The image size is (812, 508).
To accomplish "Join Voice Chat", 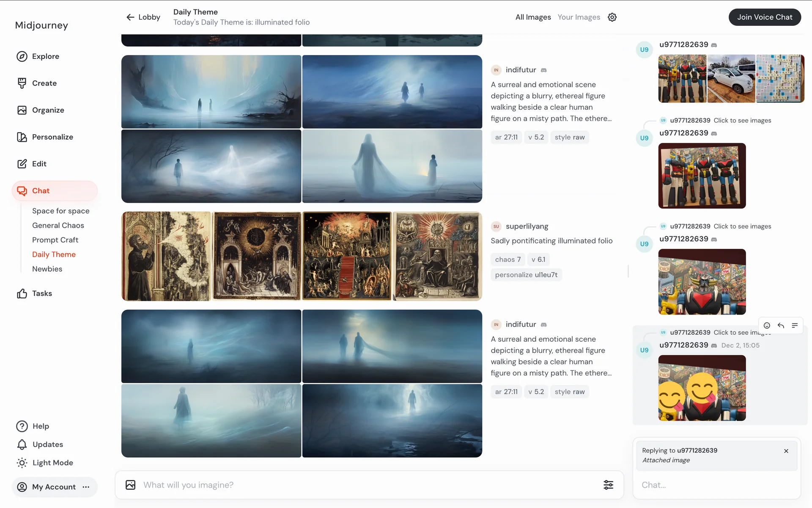I will [764, 17].
